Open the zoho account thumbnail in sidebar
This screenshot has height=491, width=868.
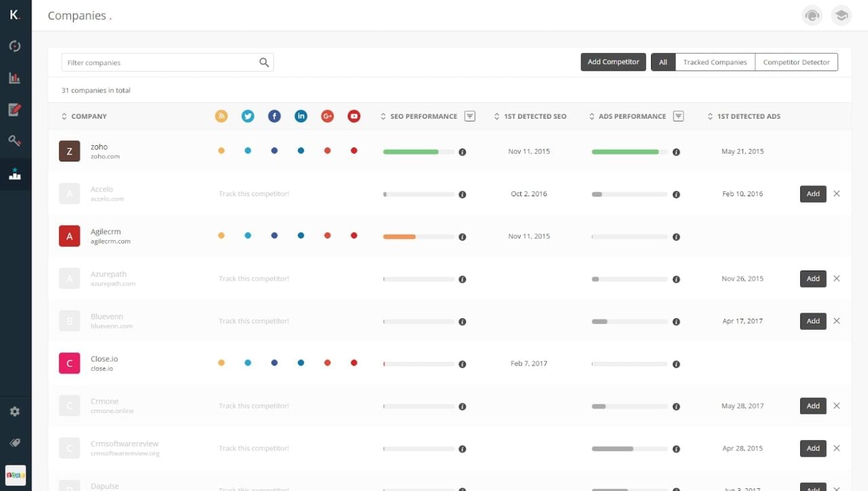16,475
